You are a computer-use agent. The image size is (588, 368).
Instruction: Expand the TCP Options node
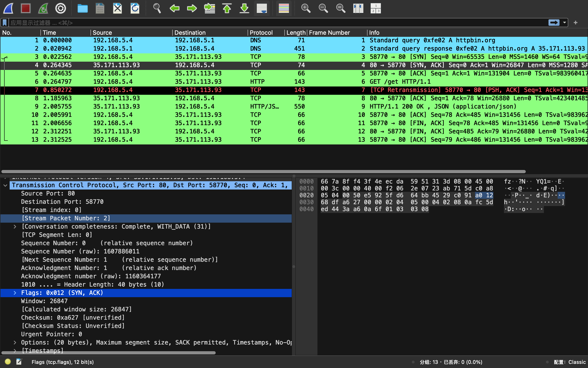tap(15, 342)
